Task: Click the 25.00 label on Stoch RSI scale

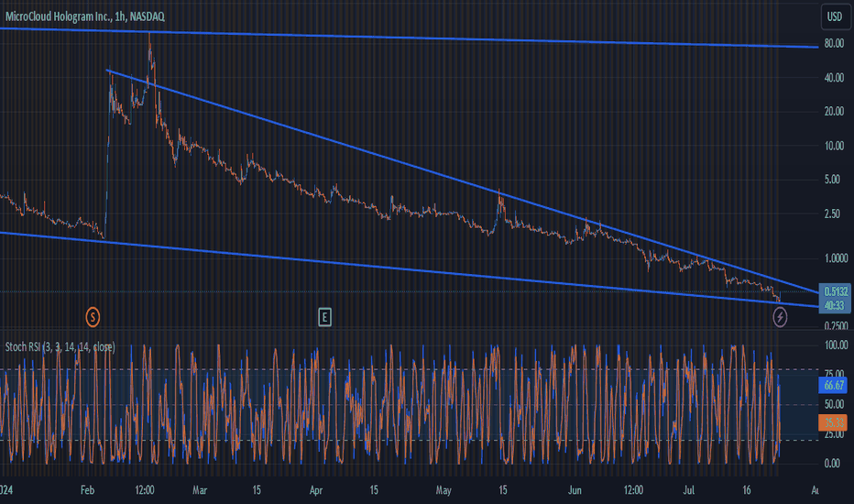Action: coord(834,434)
